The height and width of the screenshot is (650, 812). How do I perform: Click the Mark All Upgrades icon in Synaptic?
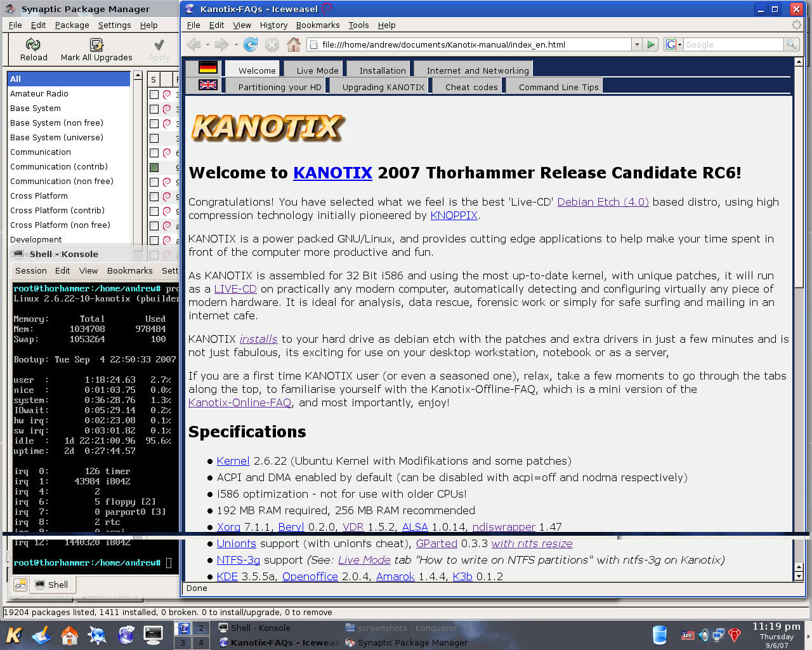96,44
